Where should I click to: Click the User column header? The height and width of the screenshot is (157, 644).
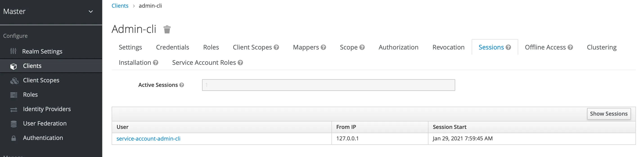221,127
